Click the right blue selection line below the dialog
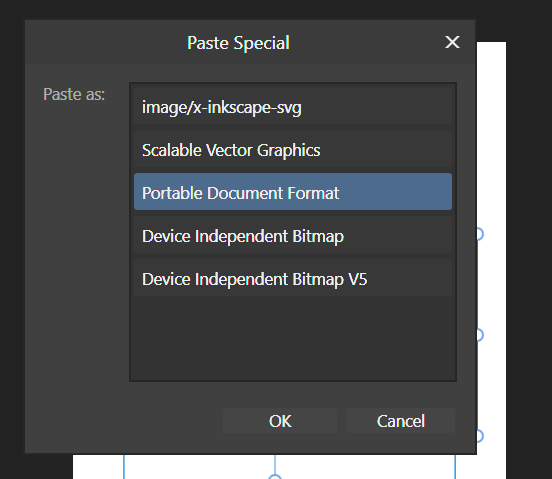The image size is (552, 479). pyautogui.click(x=455, y=466)
